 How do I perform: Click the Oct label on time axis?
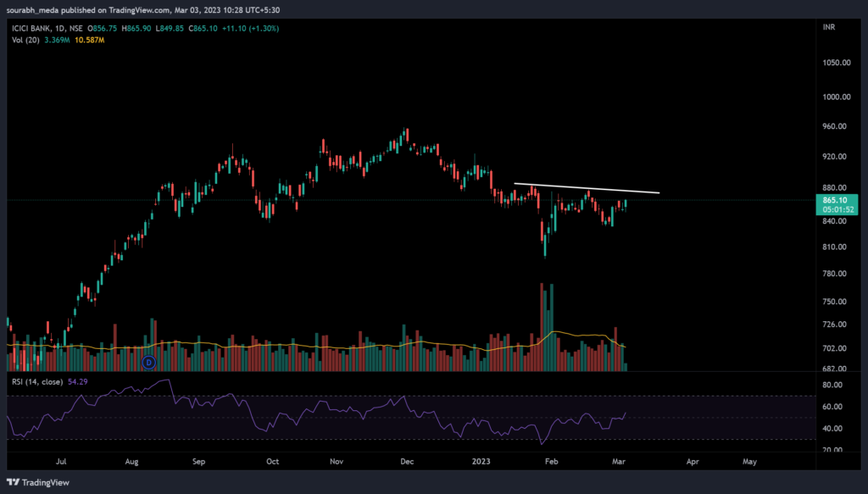272,461
